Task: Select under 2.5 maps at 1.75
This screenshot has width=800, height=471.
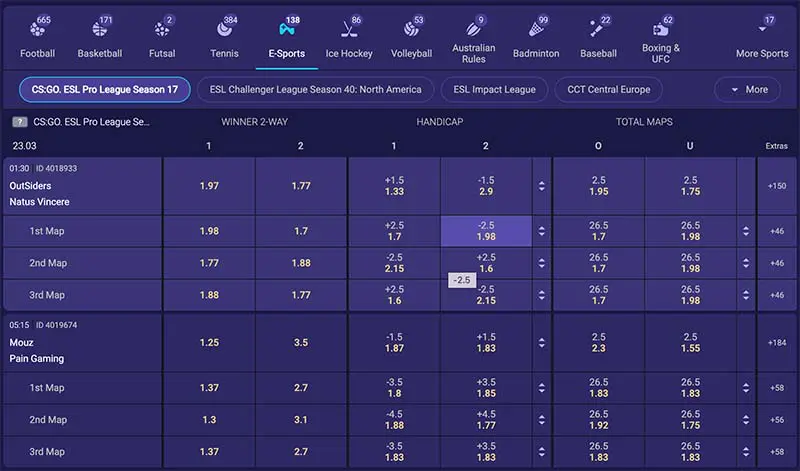Action: coord(690,186)
